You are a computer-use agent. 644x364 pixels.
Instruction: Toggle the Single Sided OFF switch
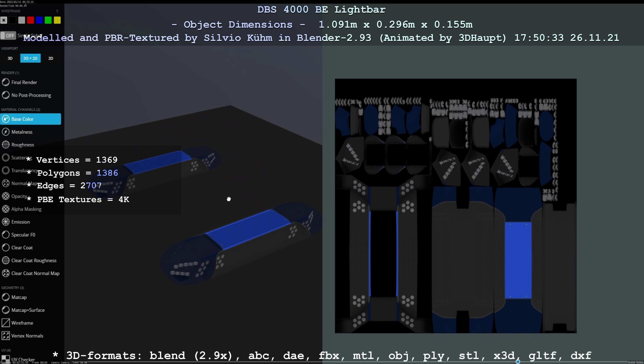pos(8,35)
